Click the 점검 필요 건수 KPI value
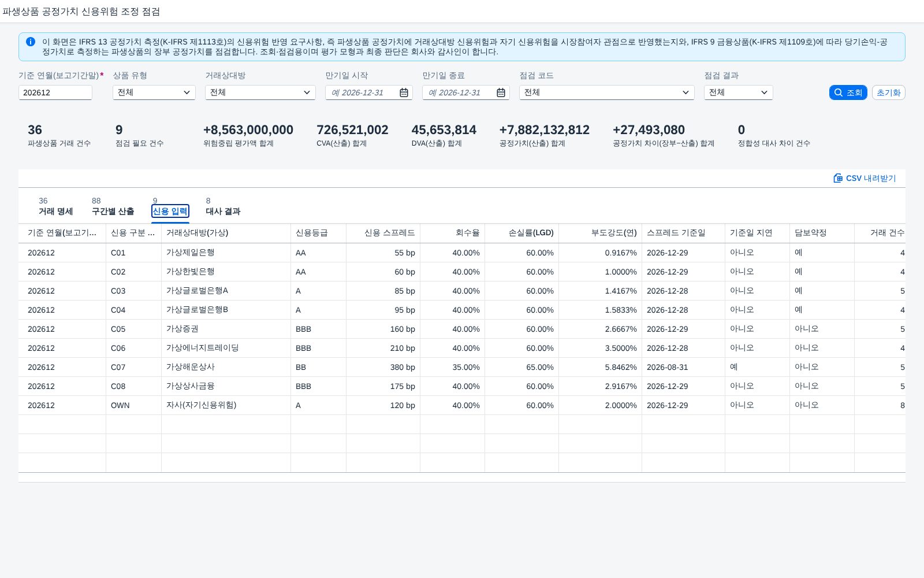The image size is (924, 578). 119,130
